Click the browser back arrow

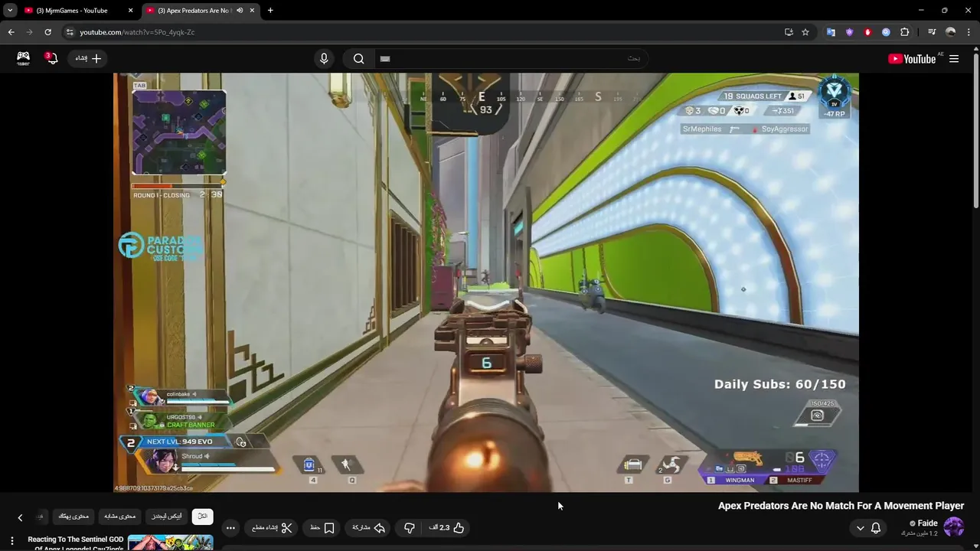pyautogui.click(x=11, y=32)
